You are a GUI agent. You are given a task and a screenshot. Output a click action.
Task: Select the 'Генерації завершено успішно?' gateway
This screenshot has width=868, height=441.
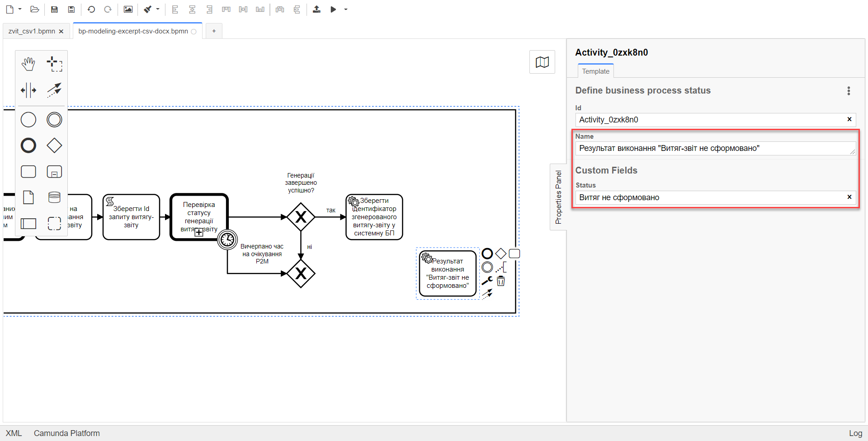[x=301, y=217]
